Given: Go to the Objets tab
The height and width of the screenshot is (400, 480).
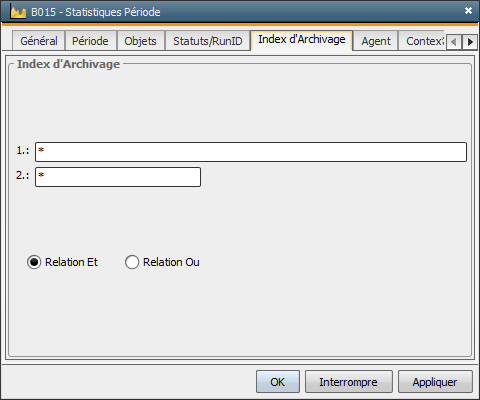Looking at the screenshot, I should coord(140,41).
